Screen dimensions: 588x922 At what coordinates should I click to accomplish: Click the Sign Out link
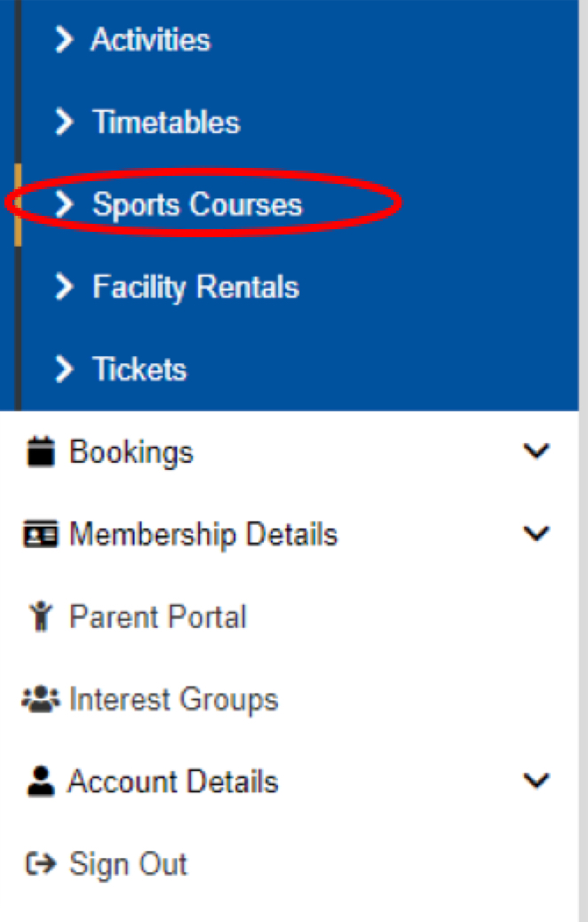(x=128, y=864)
